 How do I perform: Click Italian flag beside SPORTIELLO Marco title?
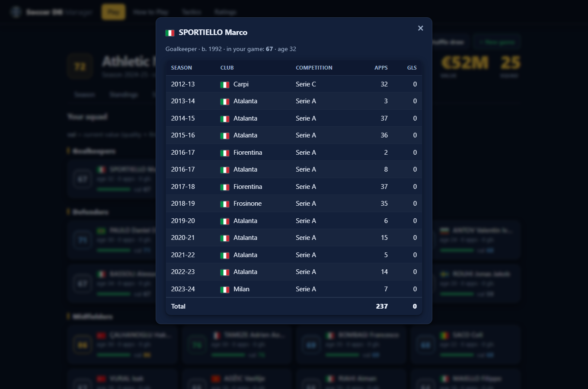[170, 33]
